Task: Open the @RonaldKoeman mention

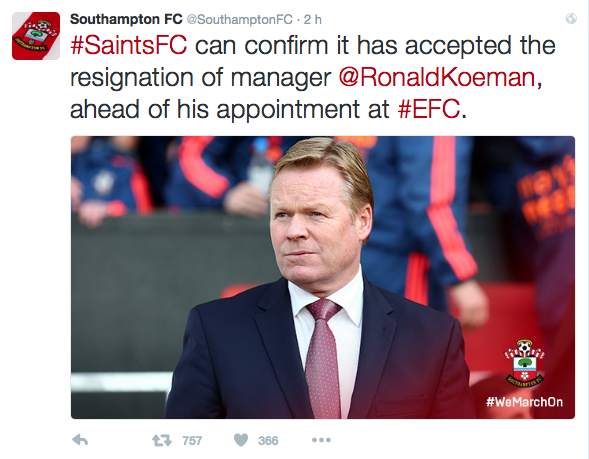Action: [437, 77]
